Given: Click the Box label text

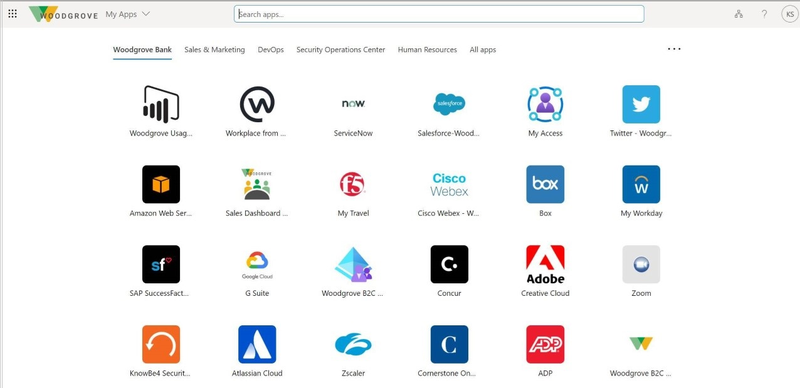Looking at the screenshot, I should (x=545, y=213).
